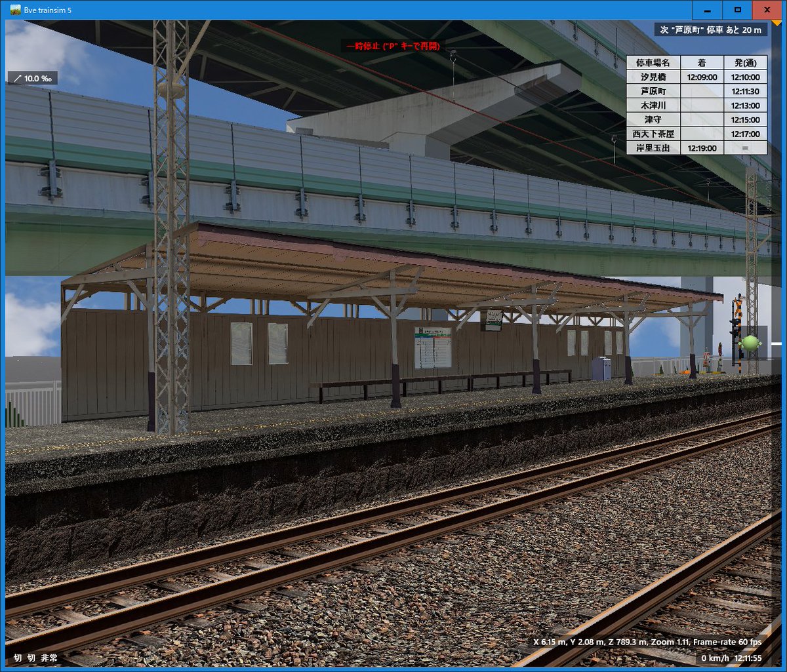
Task: Click the next stop banner for 芦原町
Action: click(712, 30)
